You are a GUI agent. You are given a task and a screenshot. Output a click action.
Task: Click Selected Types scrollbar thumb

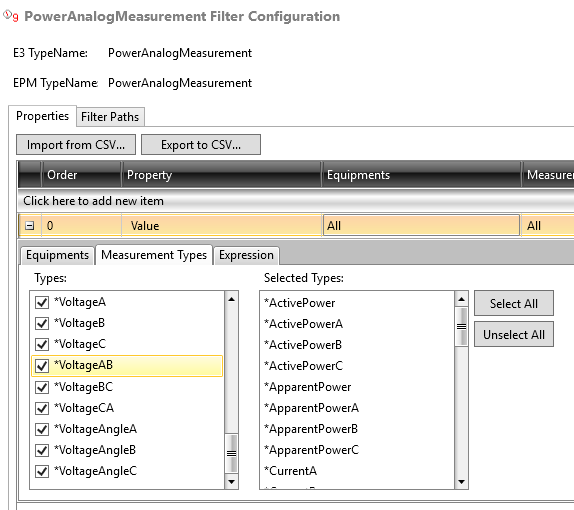coord(461,326)
